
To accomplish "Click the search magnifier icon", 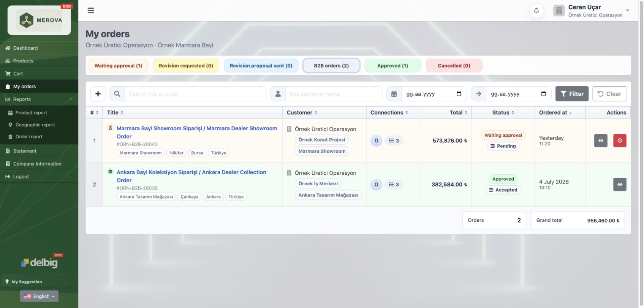I will (117, 94).
